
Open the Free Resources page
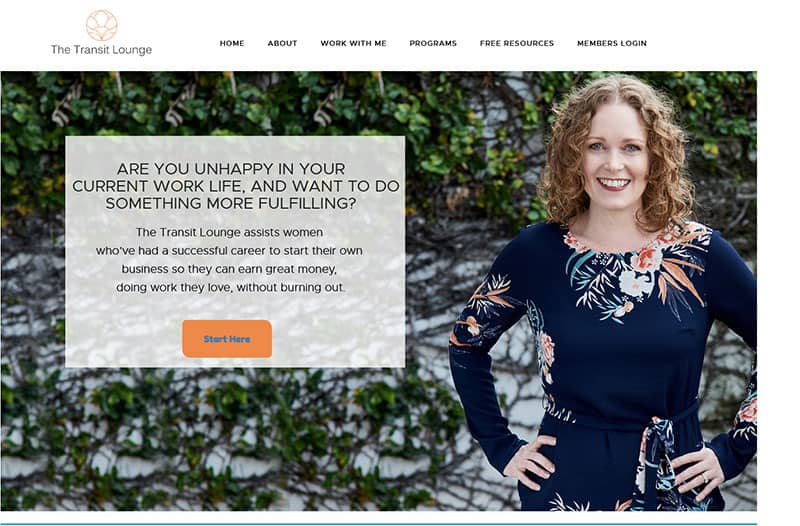point(516,43)
